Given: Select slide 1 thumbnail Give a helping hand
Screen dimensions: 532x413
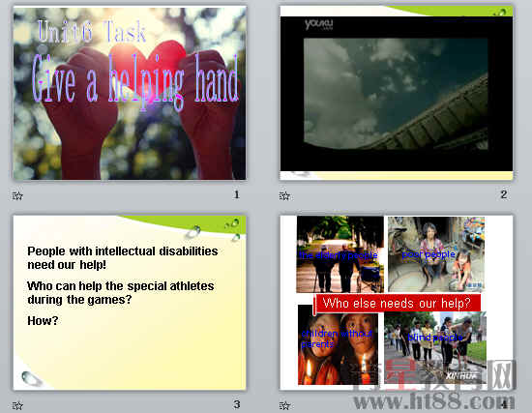Looking at the screenshot, I should (x=130, y=93).
